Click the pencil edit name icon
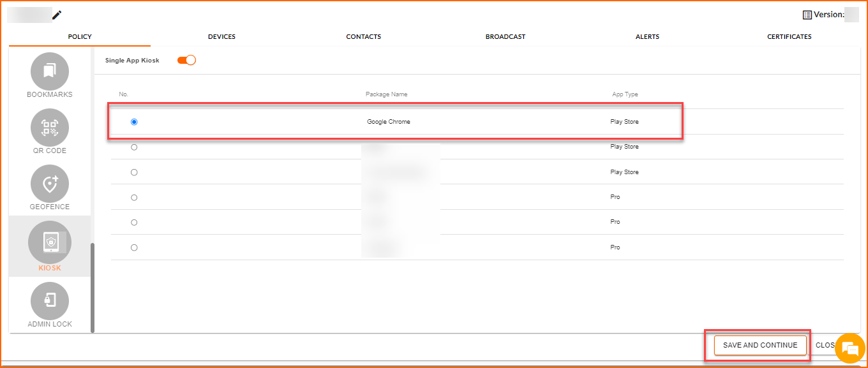Image resolution: width=868 pixels, height=368 pixels. 57,15
